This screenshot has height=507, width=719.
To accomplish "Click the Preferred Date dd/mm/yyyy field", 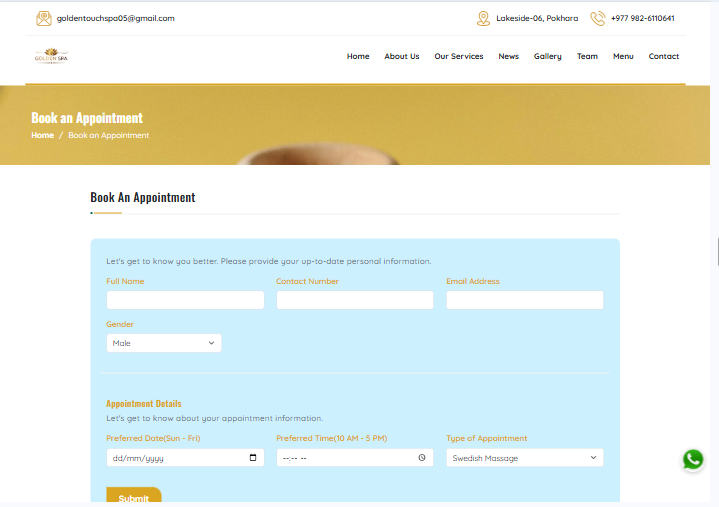I will pyautogui.click(x=185, y=457).
